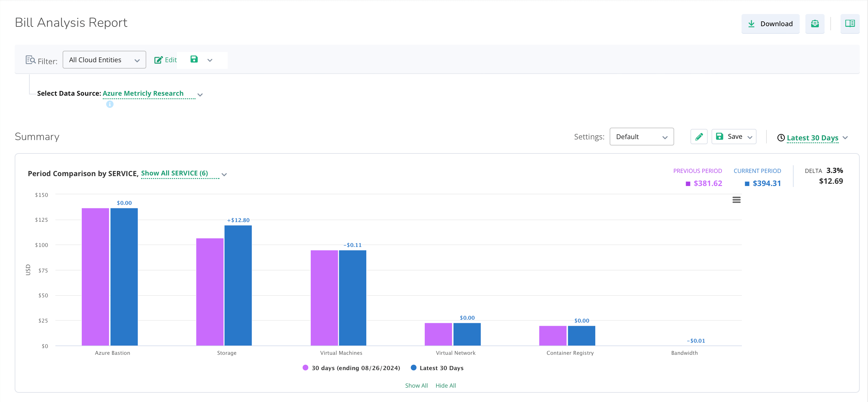Click the -$0.01 Bandwidth delta label
868x402 pixels.
click(696, 341)
